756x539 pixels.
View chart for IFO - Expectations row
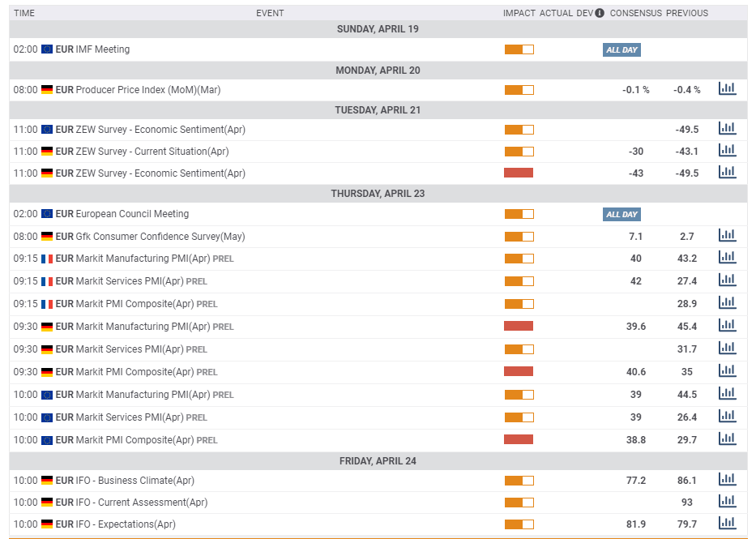(727, 524)
